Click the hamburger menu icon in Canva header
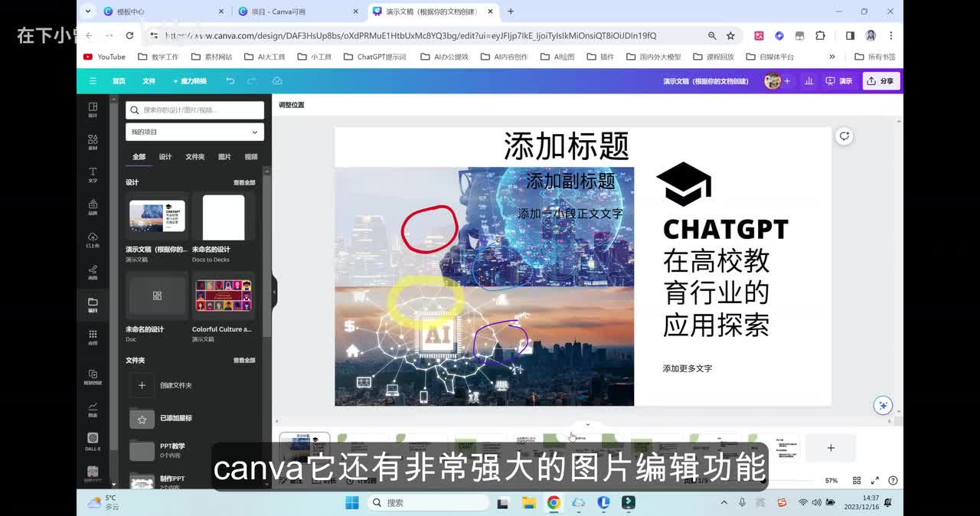 [x=93, y=81]
